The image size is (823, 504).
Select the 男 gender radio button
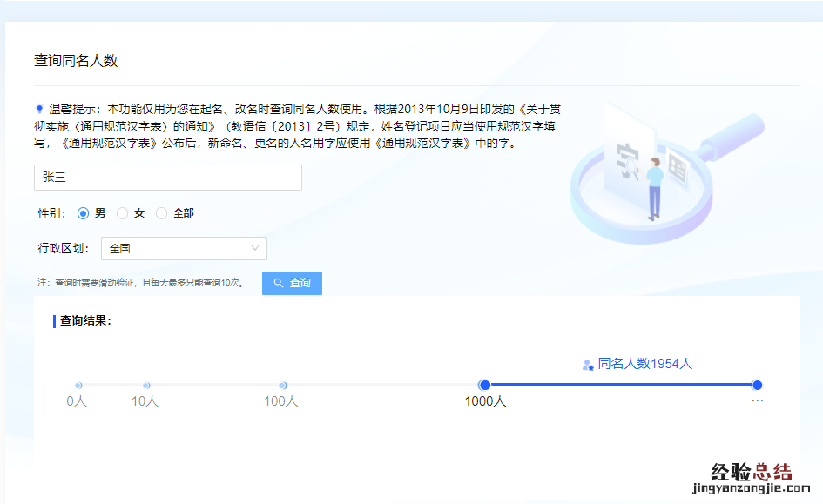coord(84,213)
